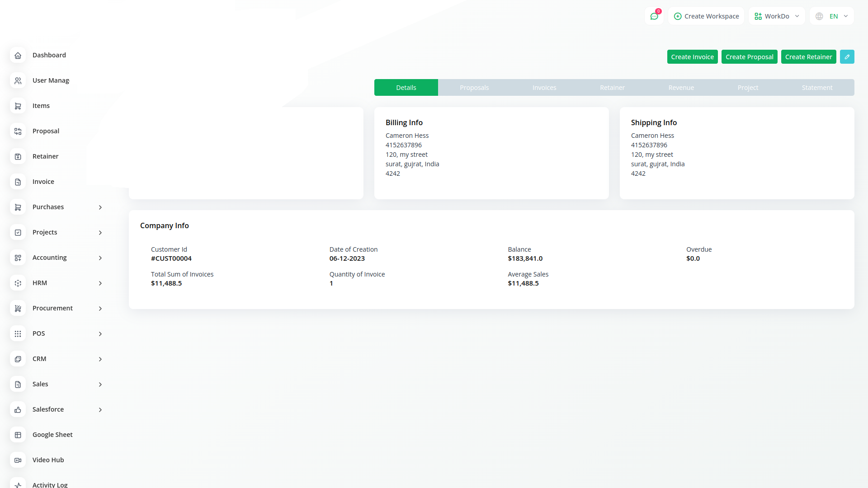Click the Create Workspace button
868x488 pixels.
(706, 16)
